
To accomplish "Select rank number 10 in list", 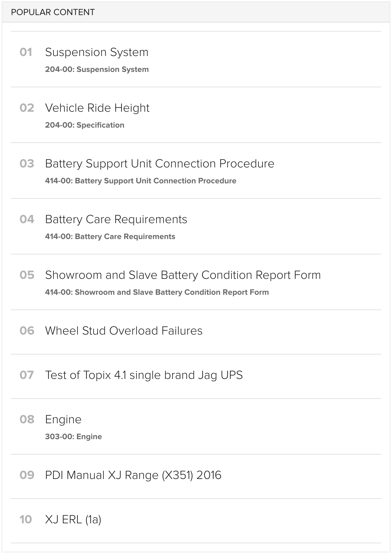I will coord(26,520).
